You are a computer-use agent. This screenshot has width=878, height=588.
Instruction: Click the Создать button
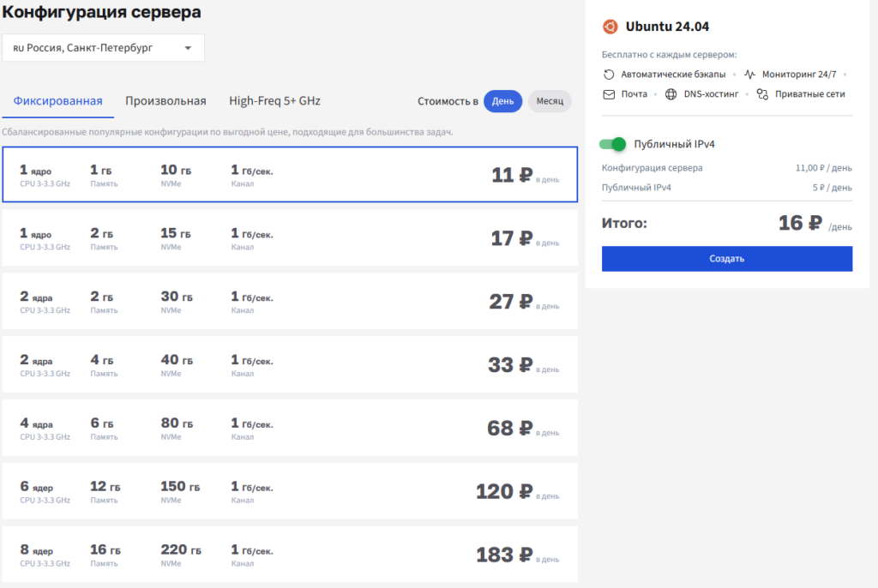pyautogui.click(x=727, y=259)
